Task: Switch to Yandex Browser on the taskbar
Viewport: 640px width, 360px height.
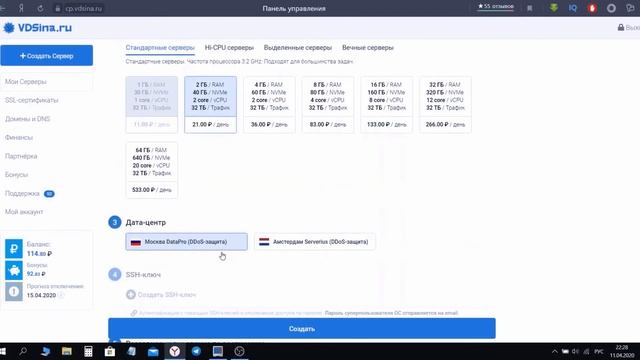Action: tap(175, 351)
